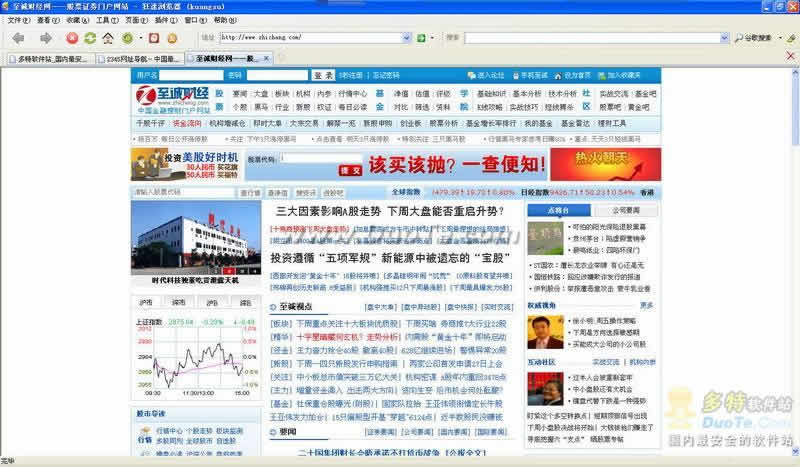The width and height of the screenshot is (800, 467).
Task: Click the green Go button beside address bar
Action: point(421,38)
